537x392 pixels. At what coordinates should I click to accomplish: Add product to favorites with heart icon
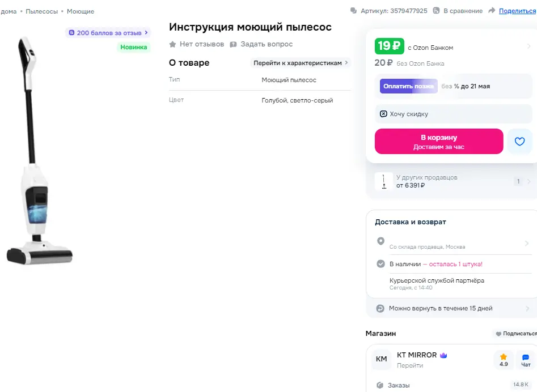(x=519, y=141)
